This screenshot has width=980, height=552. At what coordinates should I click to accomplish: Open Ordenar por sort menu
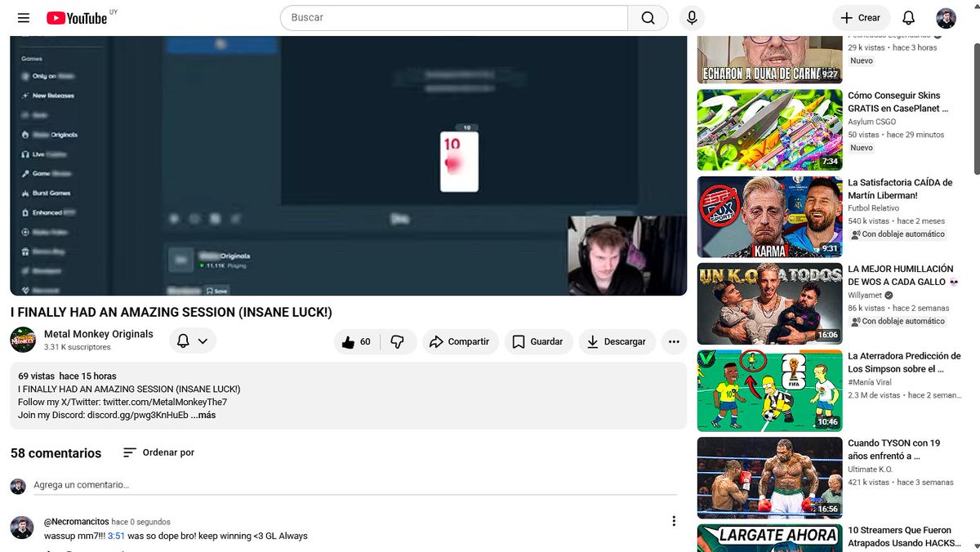[x=158, y=452]
